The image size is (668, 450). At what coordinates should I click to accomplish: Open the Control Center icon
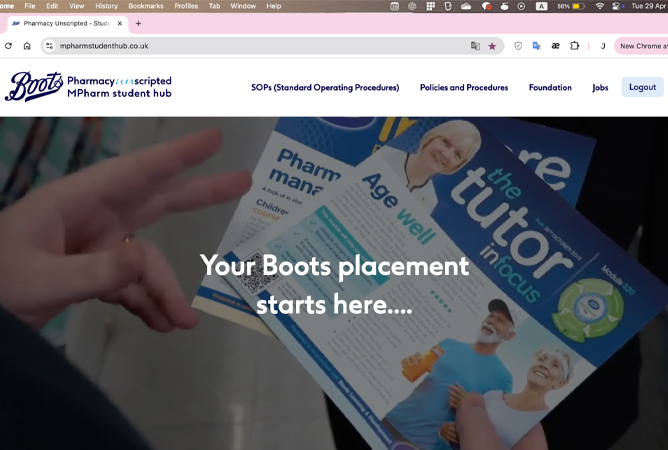coord(618,6)
